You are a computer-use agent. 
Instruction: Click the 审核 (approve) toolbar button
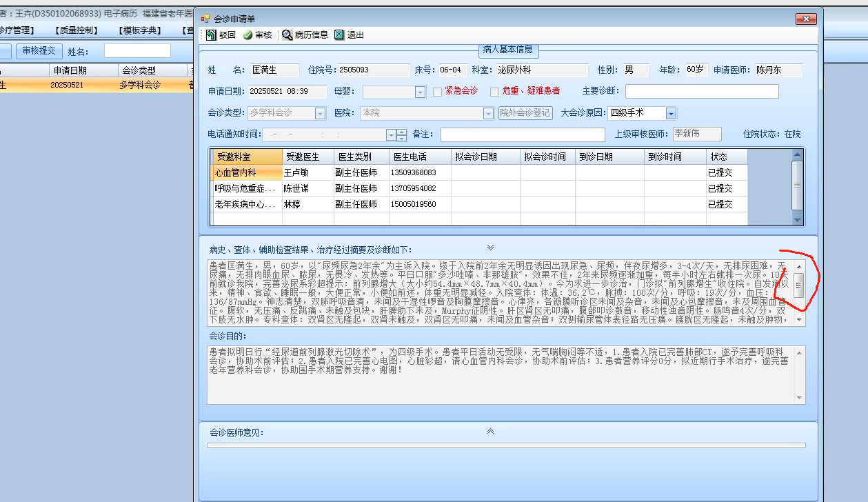257,35
